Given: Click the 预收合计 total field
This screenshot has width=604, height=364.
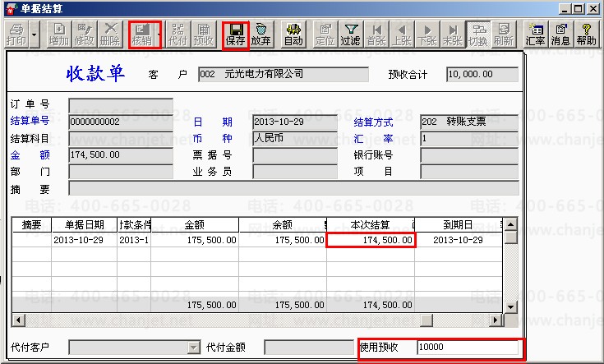Looking at the screenshot, I should click(x=482, y=74).
